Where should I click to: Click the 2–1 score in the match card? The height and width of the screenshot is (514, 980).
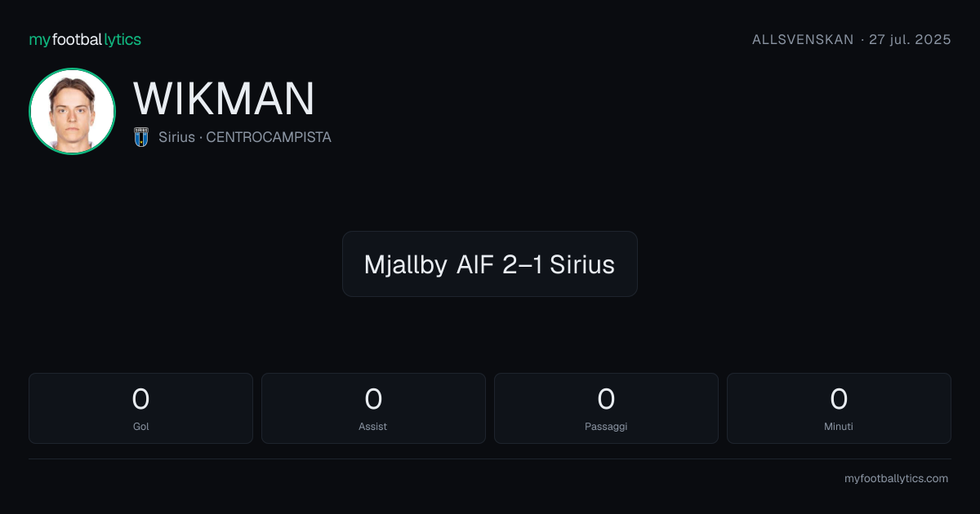[x=523, y=264]
